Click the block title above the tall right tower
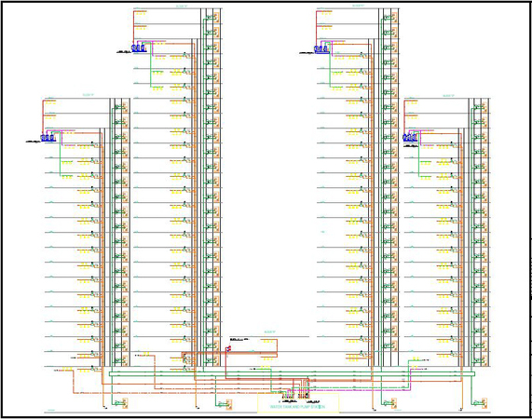 (359, 6)
